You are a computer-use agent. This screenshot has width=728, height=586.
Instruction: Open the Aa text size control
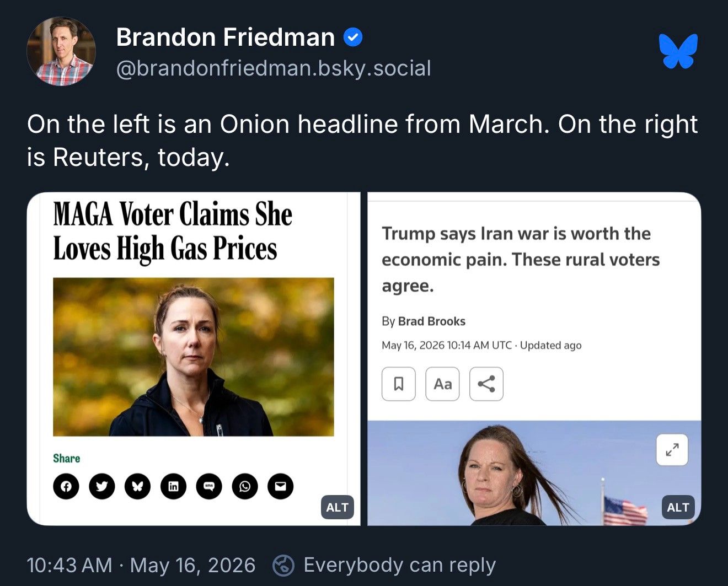tap(442, 384)
